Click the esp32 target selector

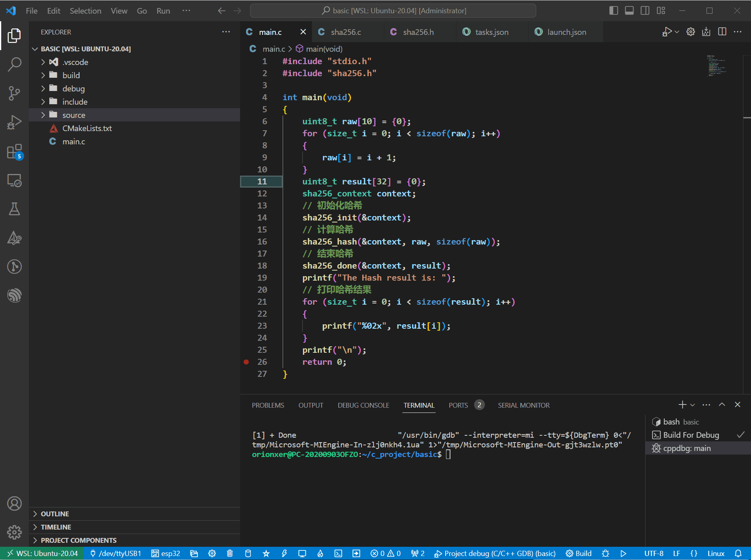[166, 554]
